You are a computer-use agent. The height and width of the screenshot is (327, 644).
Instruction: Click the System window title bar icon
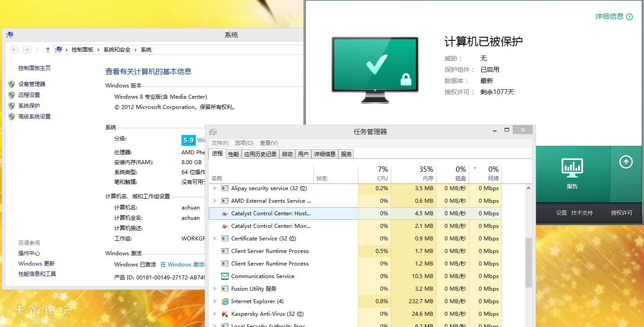[x=10, y=35]
